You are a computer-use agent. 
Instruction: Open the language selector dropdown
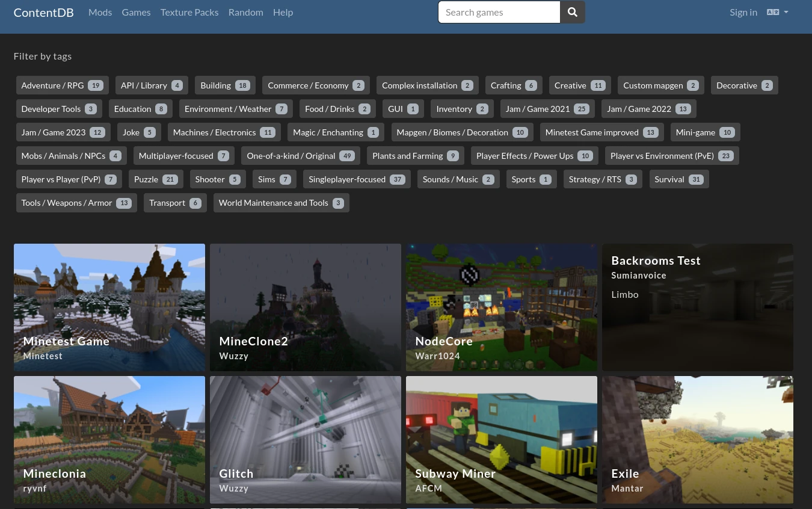777,12
